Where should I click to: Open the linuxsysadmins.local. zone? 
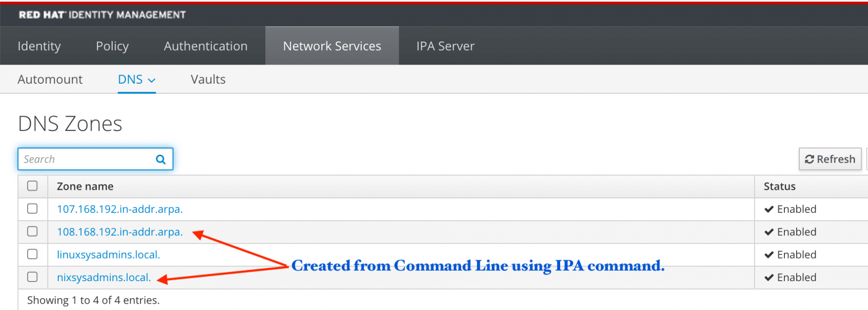pyautogui.click(x=108, y=254)
